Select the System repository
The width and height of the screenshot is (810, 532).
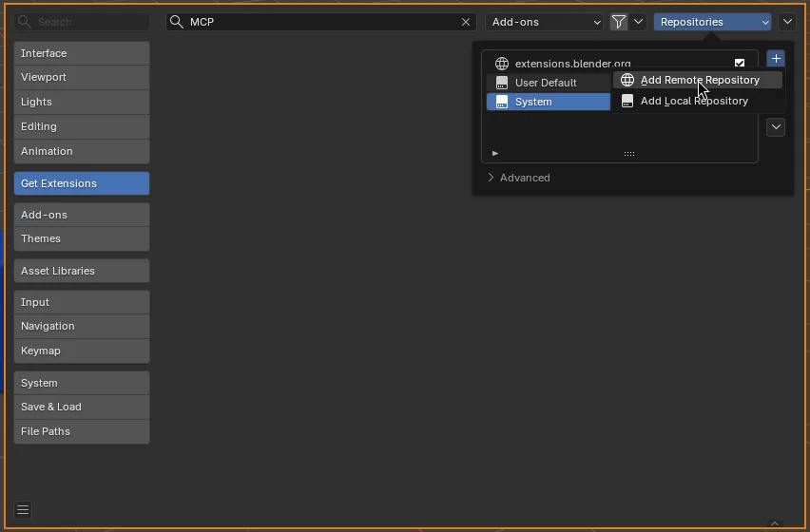pos(549,102)
